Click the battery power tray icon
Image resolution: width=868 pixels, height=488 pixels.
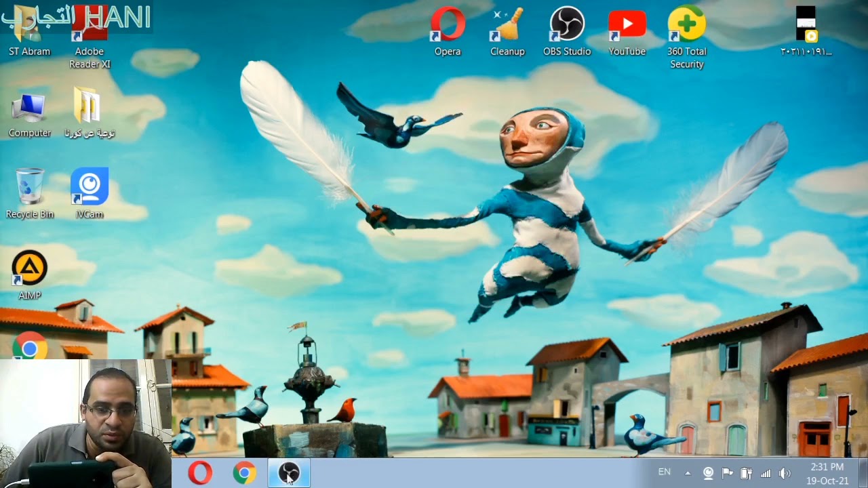click(x=746, y=473)
